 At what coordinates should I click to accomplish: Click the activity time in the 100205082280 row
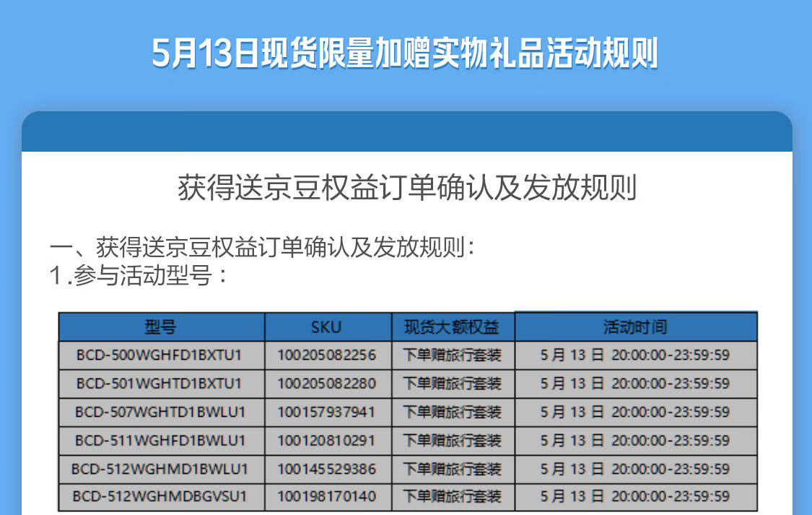(635, 384)
